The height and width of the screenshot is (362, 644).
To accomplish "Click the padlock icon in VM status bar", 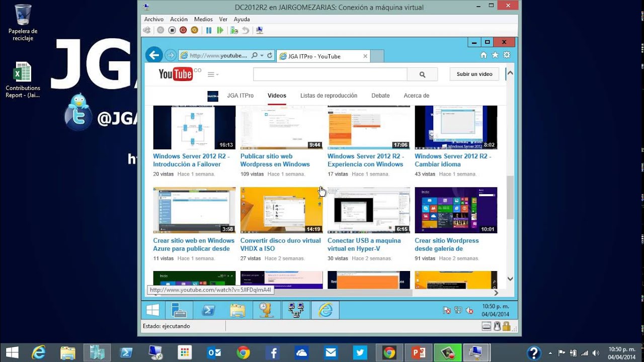I will click(507, 326).
